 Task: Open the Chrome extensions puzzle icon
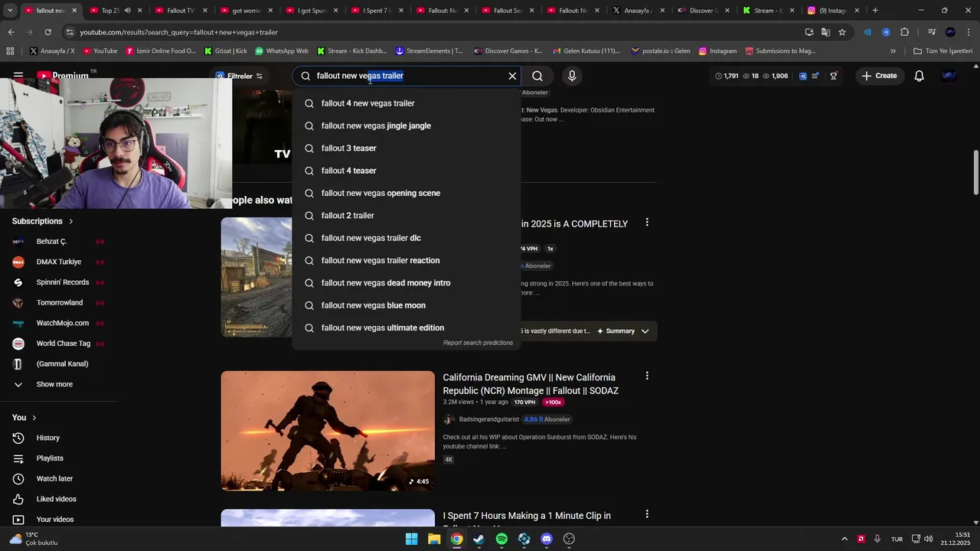(904, 32)
